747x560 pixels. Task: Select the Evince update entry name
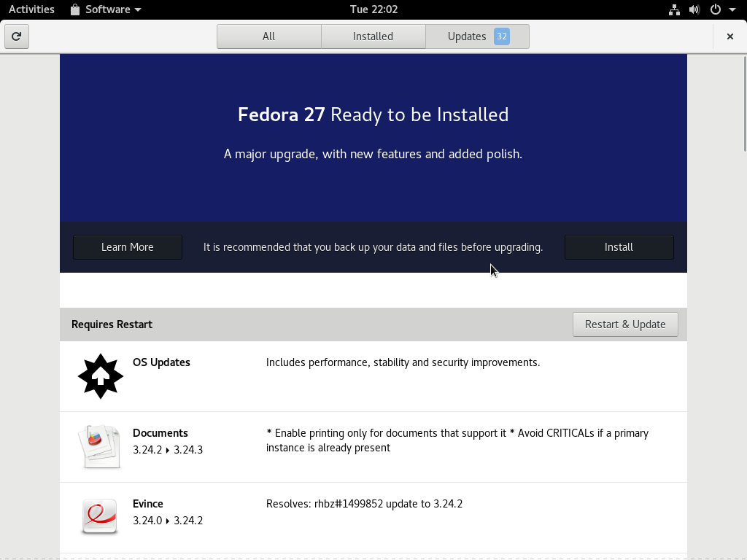147,504
